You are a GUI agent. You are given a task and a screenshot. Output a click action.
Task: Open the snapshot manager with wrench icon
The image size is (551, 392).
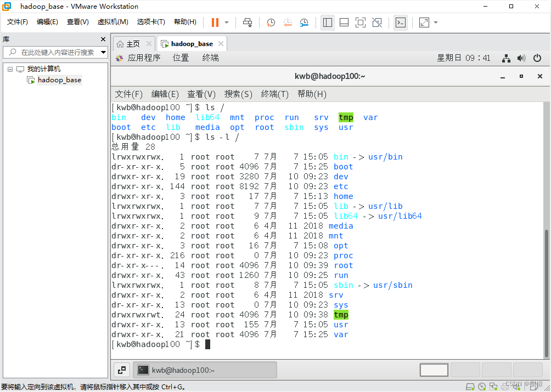click(x=304, y=22)
